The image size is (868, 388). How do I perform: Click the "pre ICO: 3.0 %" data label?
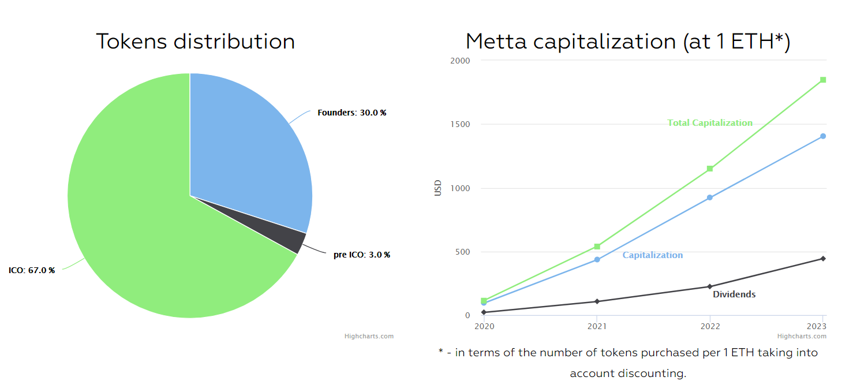361,255
